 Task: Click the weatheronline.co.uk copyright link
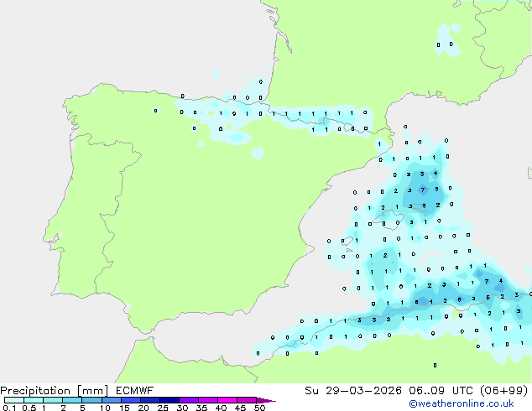[x=462, y=403]
